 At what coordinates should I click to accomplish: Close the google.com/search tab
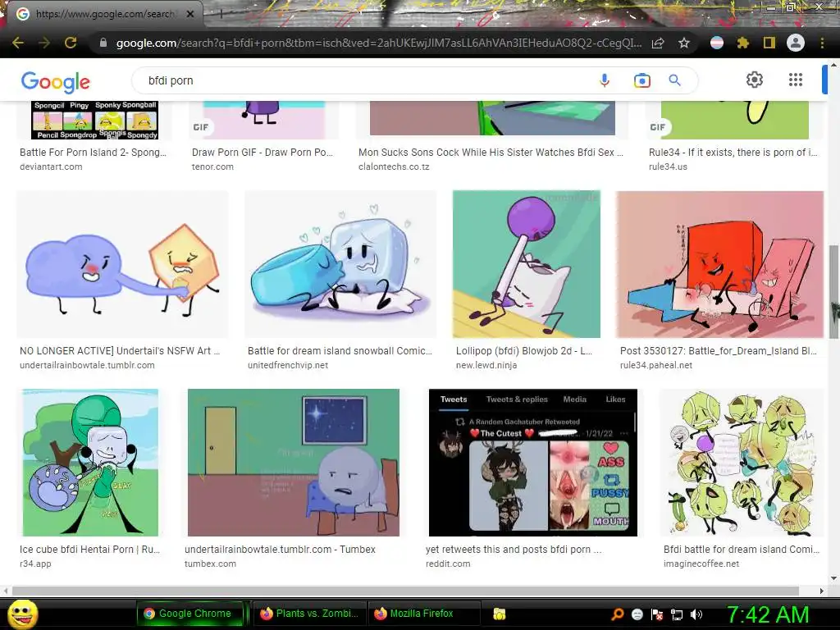(190, 14)
